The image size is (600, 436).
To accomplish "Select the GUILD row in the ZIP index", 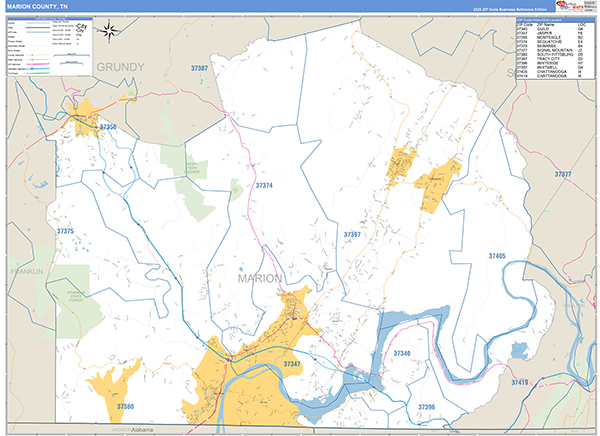I will pos(550,29).
